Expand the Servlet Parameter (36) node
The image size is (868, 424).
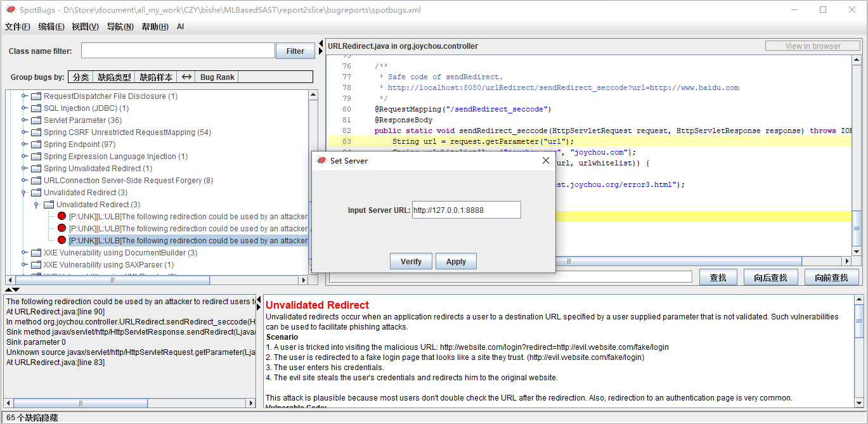tap(25, 120)
